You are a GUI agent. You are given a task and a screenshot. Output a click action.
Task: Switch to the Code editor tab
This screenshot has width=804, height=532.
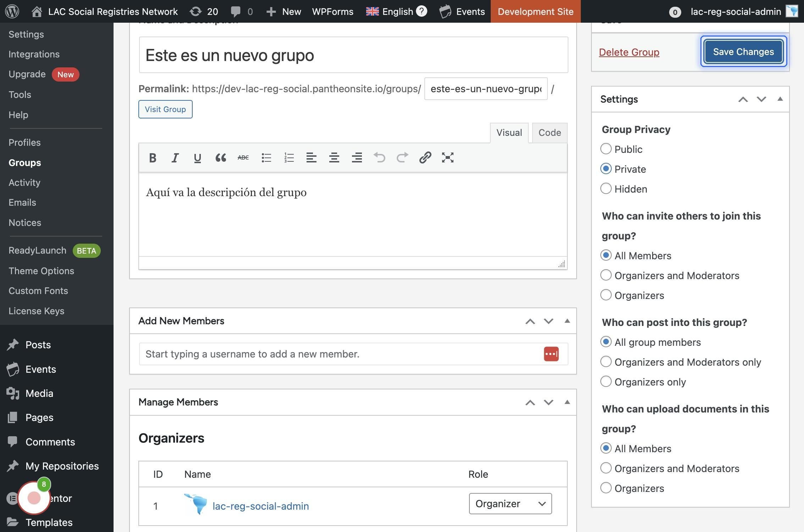point(549,133)
